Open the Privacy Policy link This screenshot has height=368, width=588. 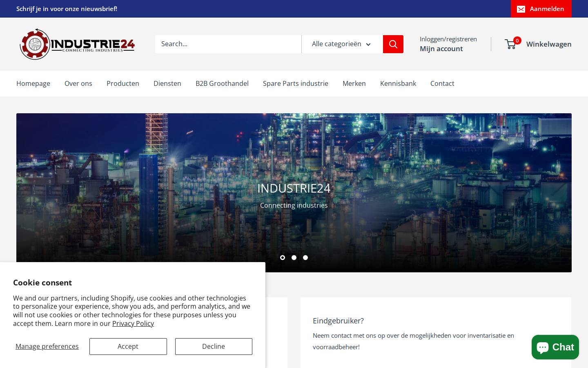(133, 323)
